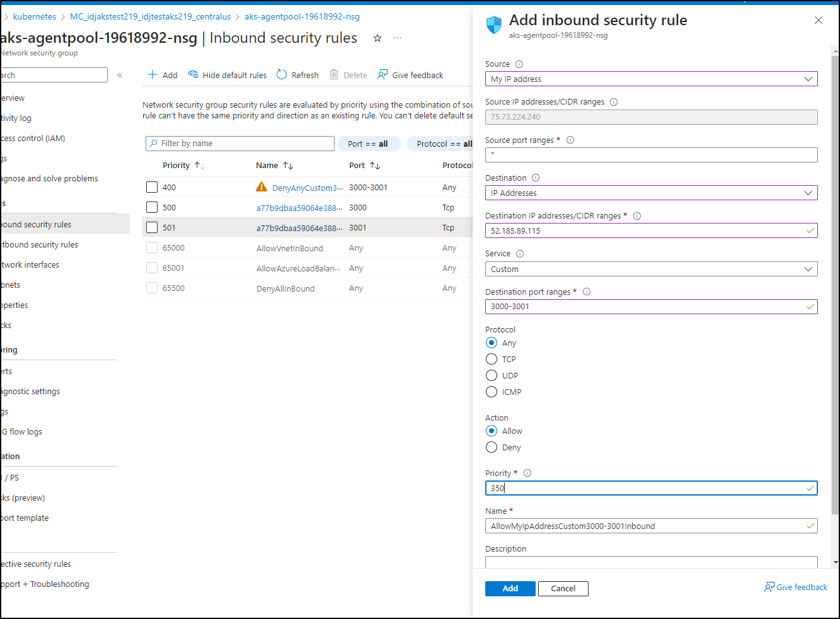Open the ellipsis more options by title
840x619 pixels.
pos(398,38)
